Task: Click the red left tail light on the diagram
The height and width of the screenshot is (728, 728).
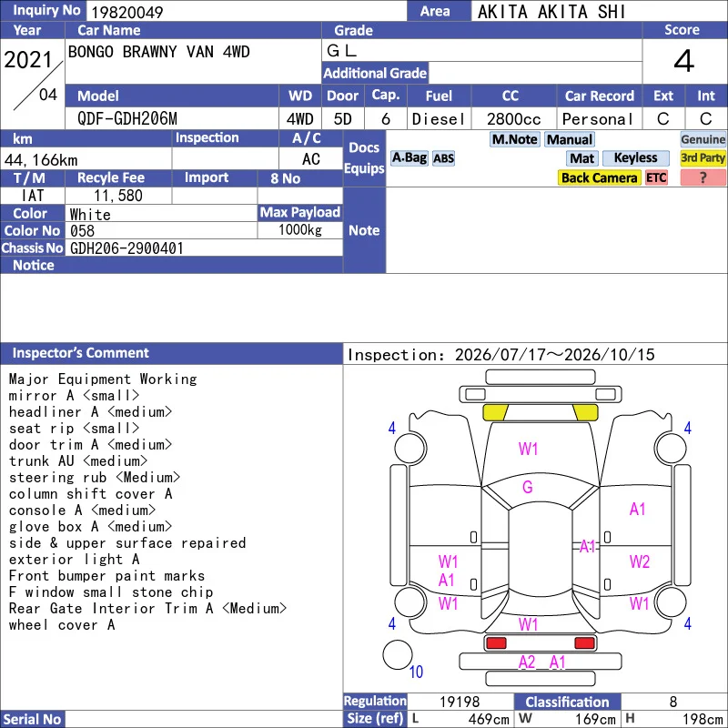Action: tap(496, 643)
